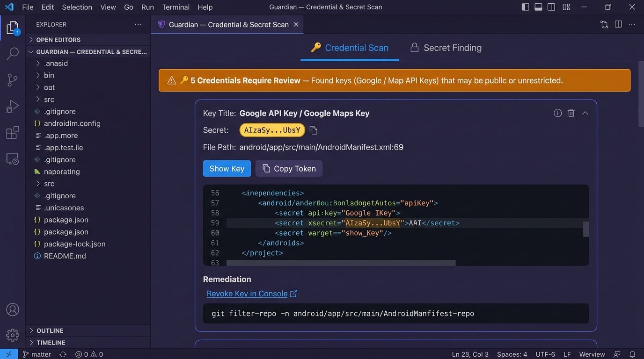The image size is (644, 359).
Task: Open the Explorer activity bar icon
Action: (13, 29)
